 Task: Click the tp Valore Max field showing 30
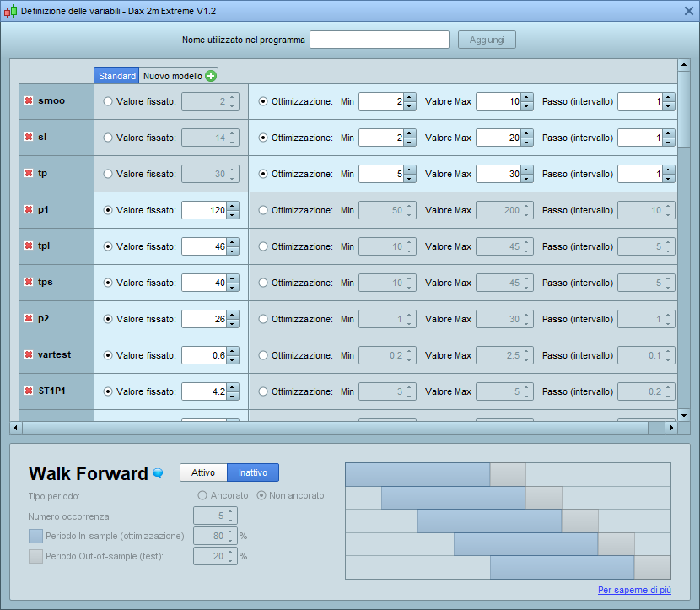point(498,174)
